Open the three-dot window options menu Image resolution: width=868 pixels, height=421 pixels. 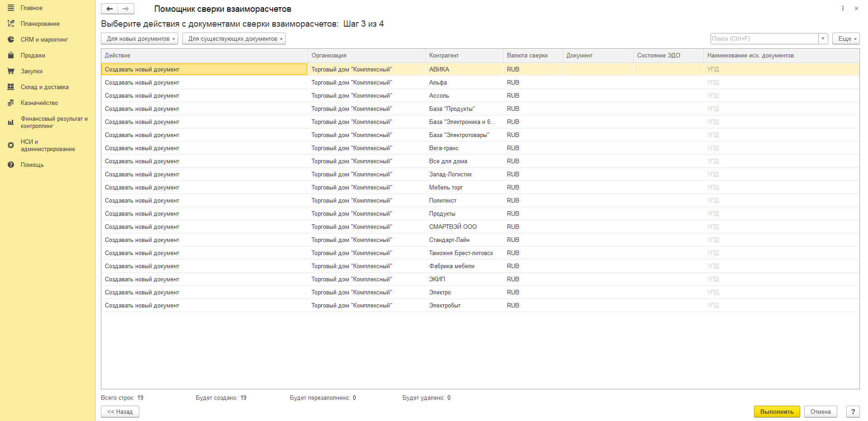(x=843, y=8)
